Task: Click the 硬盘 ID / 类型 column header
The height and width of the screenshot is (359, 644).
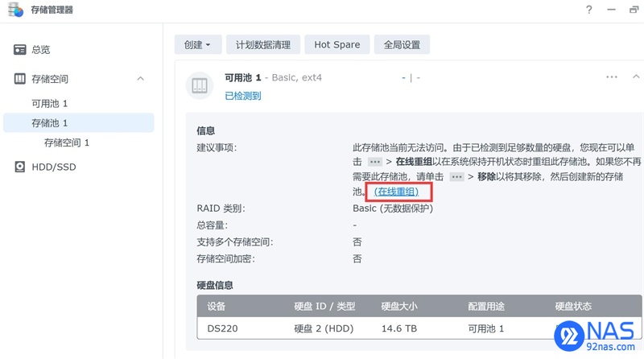Action: 324,306
